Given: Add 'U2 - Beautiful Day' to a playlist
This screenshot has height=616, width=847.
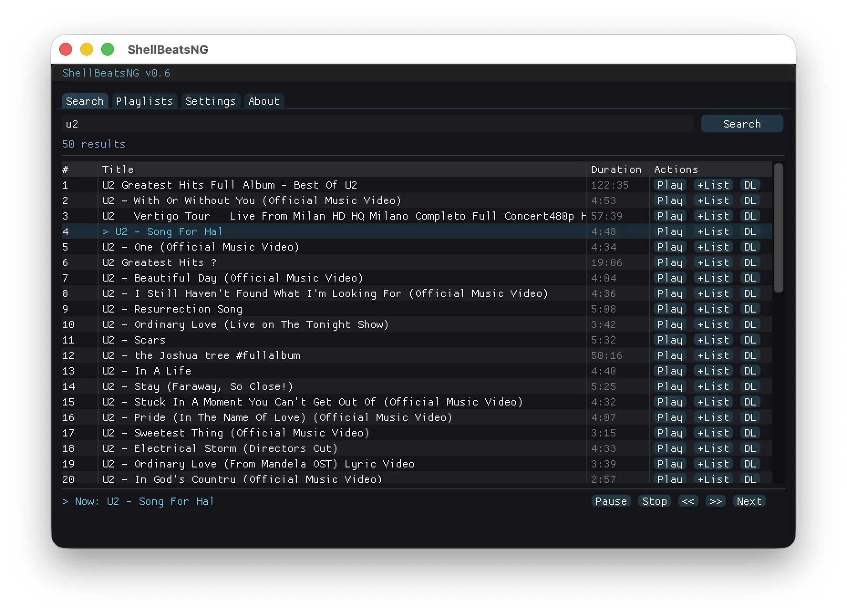Looking at the screenshot, I should click(713, 278).
